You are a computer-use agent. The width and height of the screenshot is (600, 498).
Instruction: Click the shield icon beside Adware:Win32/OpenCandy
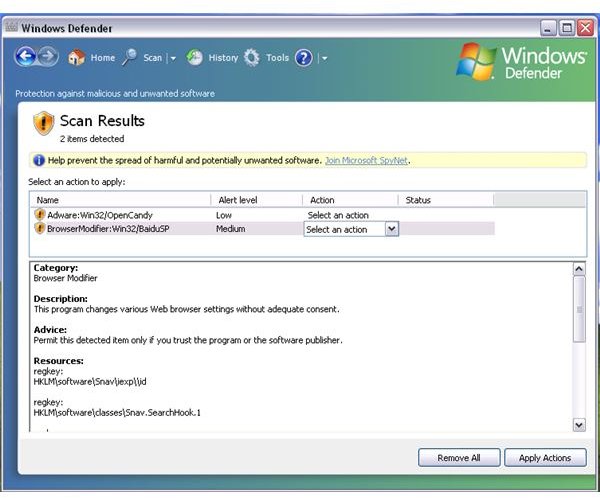pos(40,214)
